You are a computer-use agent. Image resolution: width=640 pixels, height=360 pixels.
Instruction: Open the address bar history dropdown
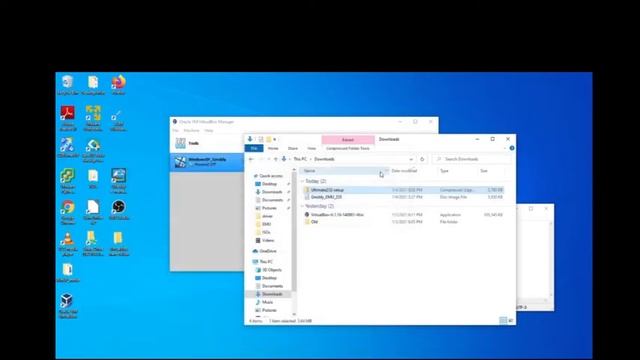411,159
